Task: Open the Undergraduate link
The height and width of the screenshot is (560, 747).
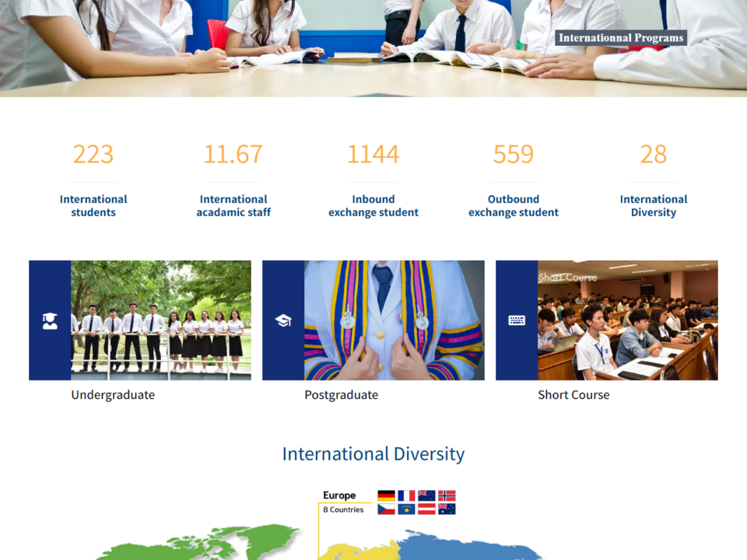Action: [113, 395]
